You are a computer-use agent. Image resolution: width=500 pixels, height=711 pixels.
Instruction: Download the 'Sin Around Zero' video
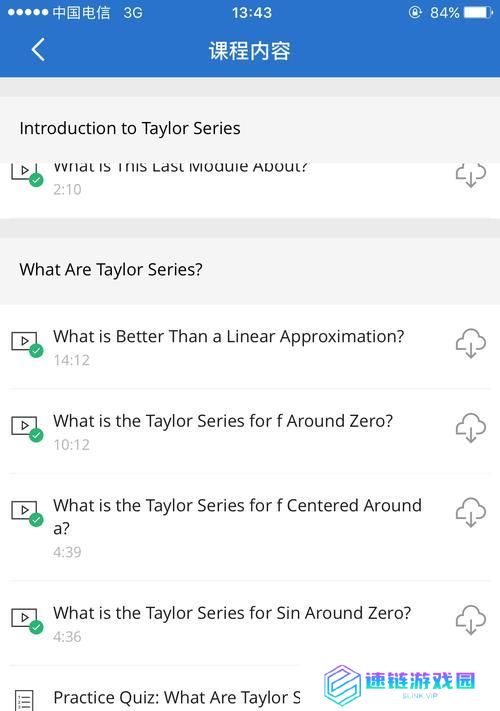(471, 619)
